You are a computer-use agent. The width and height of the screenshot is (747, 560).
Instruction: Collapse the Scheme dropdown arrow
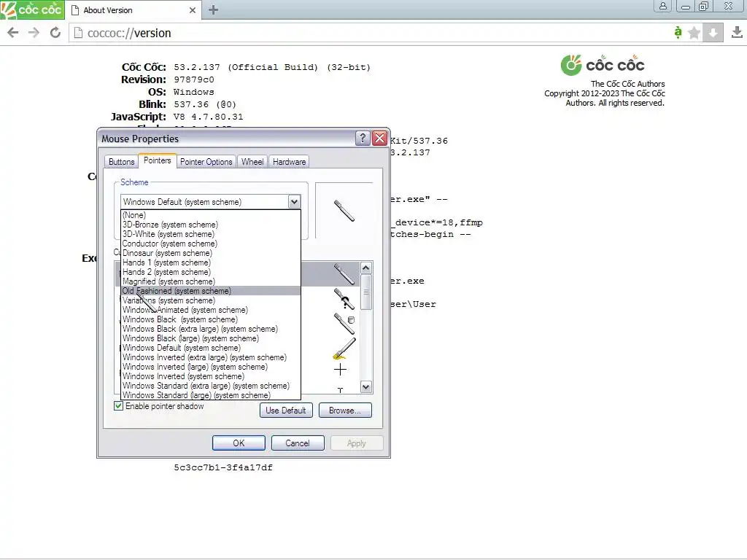click(295, 202)
